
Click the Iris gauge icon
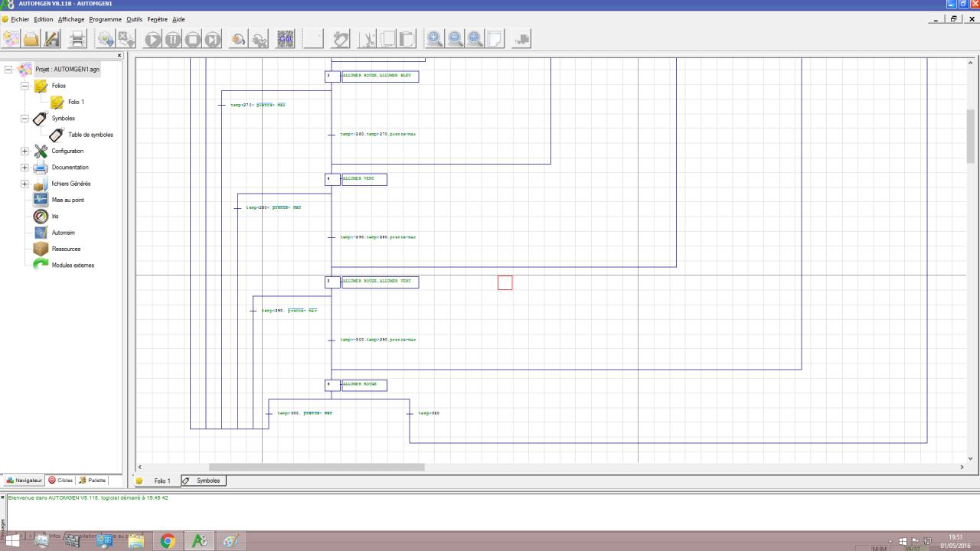tap(41, 217)
